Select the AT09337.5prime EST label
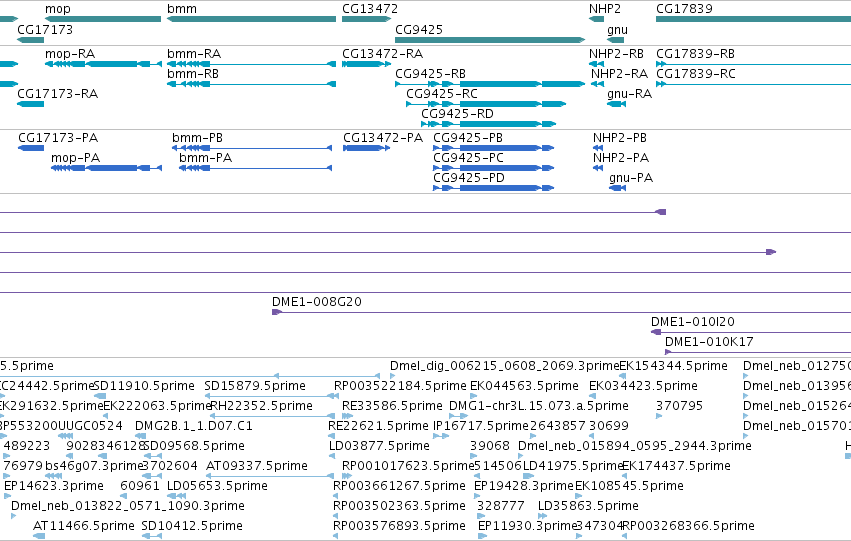 coord(257,466)
